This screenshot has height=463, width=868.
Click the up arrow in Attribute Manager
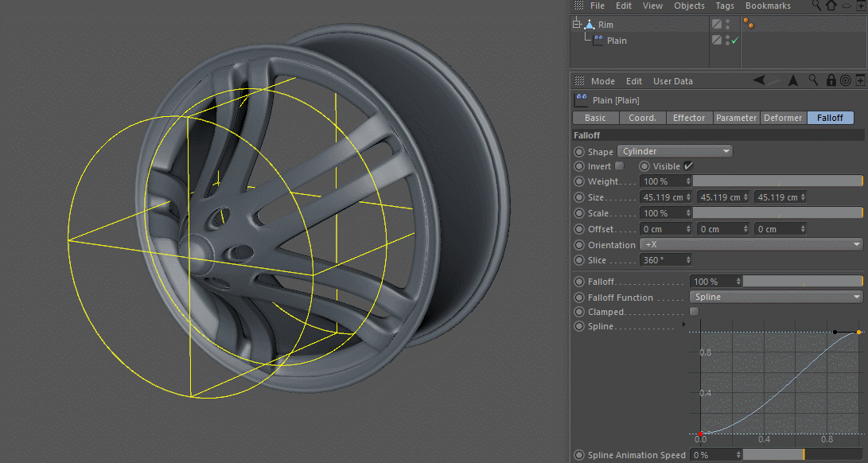click(793, 80)
